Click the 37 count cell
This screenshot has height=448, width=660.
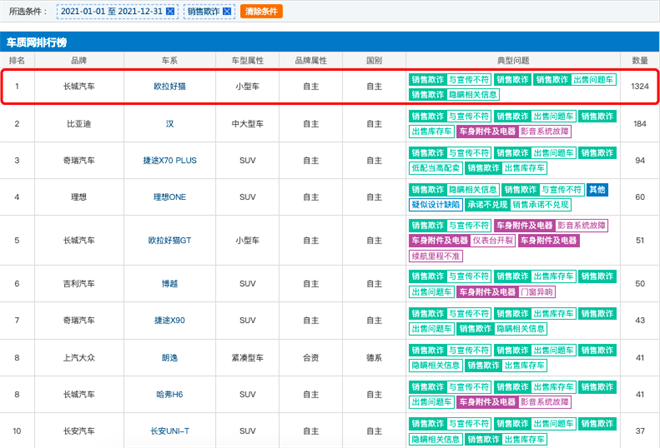[640, 431]
